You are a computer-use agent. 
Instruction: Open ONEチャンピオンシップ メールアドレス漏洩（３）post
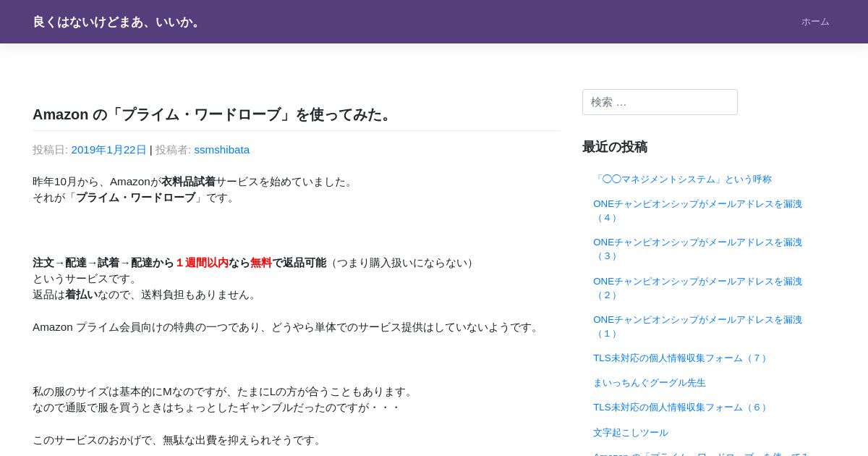pos(697,249)
